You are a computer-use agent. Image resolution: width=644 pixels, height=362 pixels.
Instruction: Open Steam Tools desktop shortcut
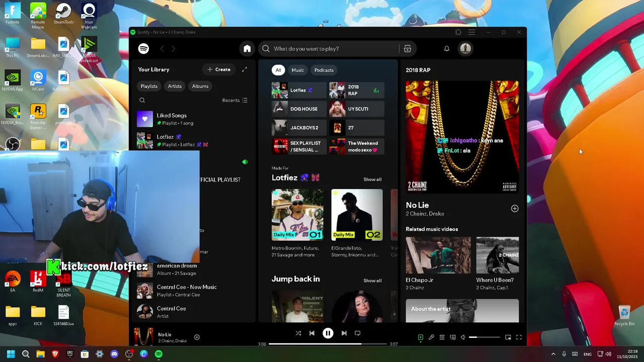[x=63, y=14]
